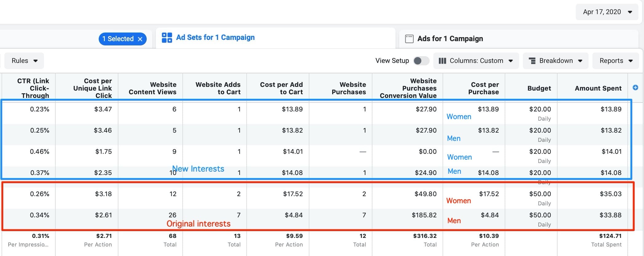This screenshot has width=644, height=256.
Task: Switch to Ad Sets for 1 Campaign tab
Action: pyautogui.click(x=215, y=37)
